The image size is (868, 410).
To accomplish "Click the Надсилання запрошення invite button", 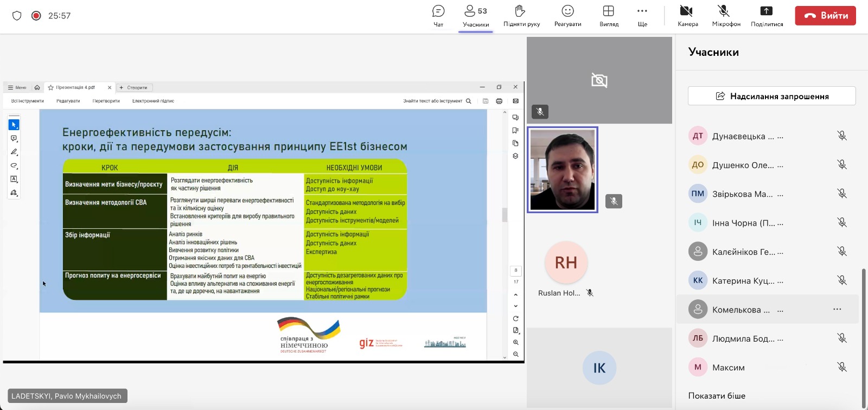I will point(771,96).
